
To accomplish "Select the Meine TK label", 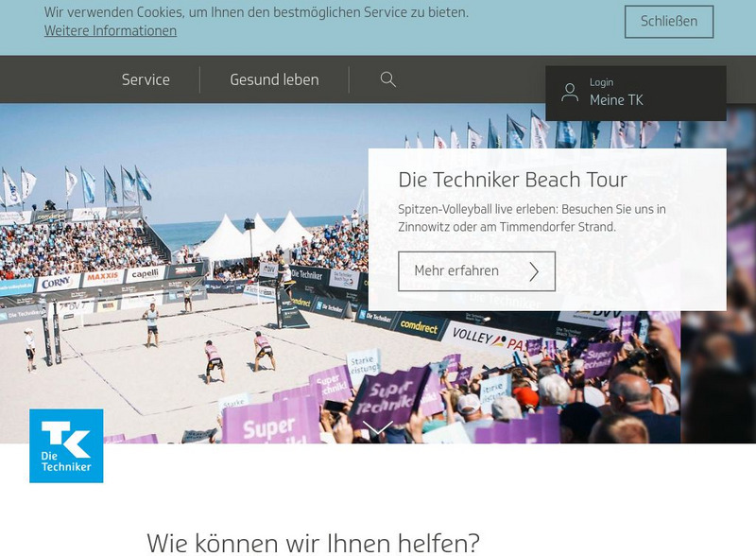I will tap(616, 100).
